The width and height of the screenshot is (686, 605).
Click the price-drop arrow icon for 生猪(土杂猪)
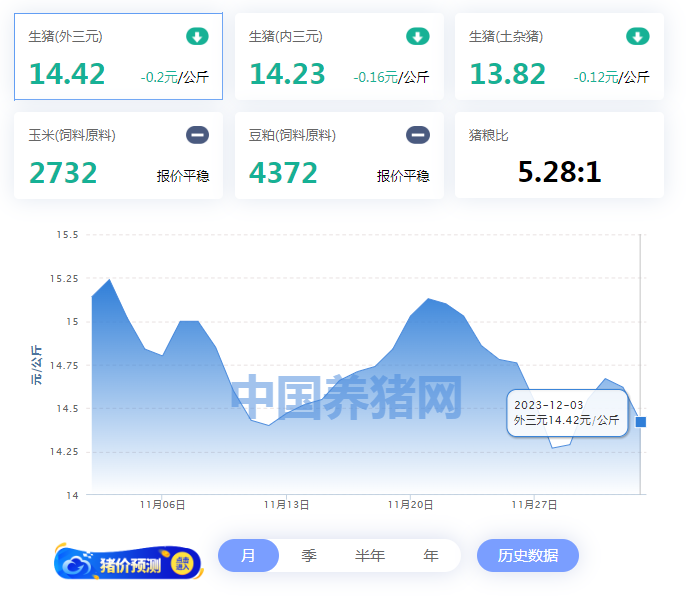637,37
